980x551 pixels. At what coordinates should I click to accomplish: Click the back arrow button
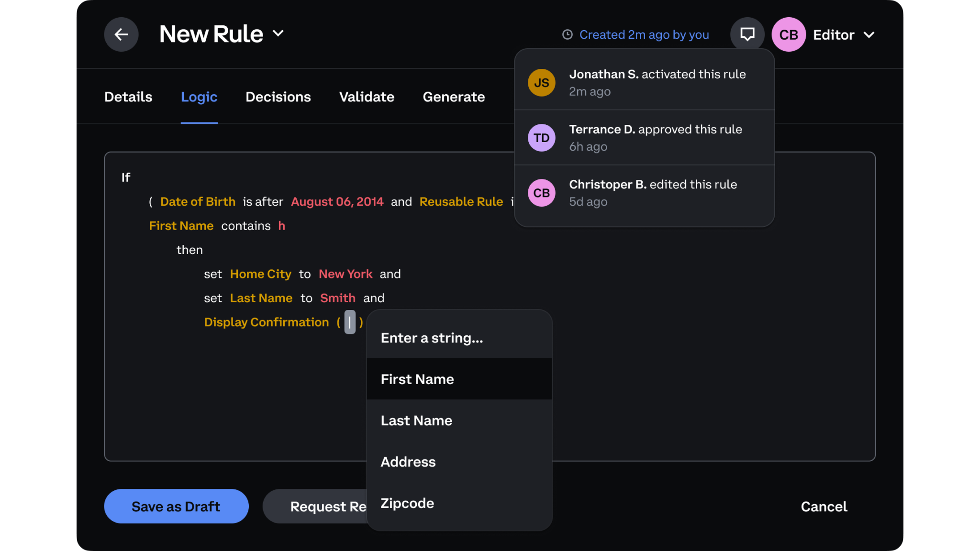point(121,34)
